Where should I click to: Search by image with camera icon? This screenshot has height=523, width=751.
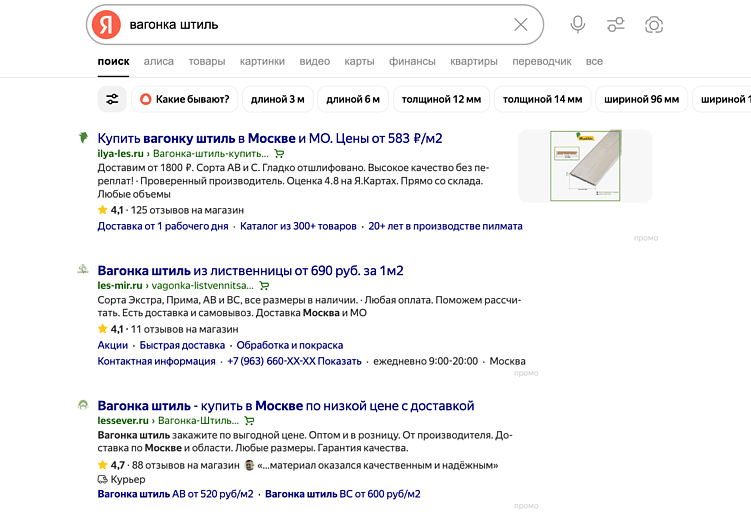654,25
